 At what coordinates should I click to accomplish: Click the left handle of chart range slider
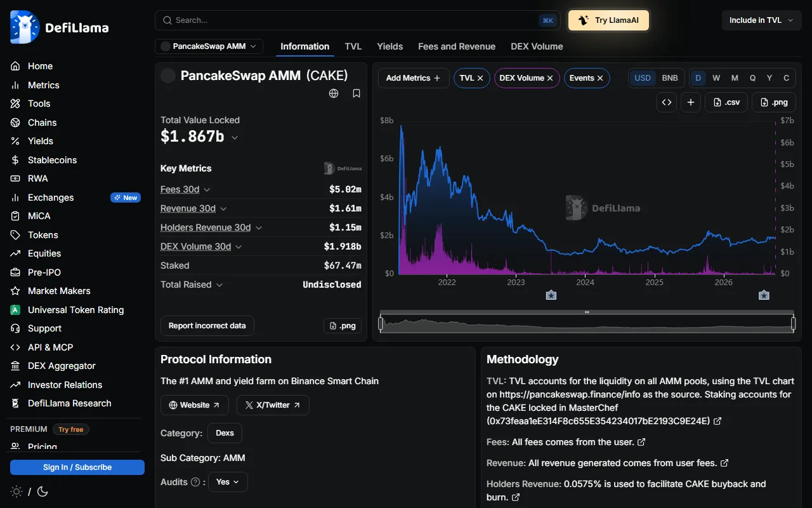(x=381, y=324)
